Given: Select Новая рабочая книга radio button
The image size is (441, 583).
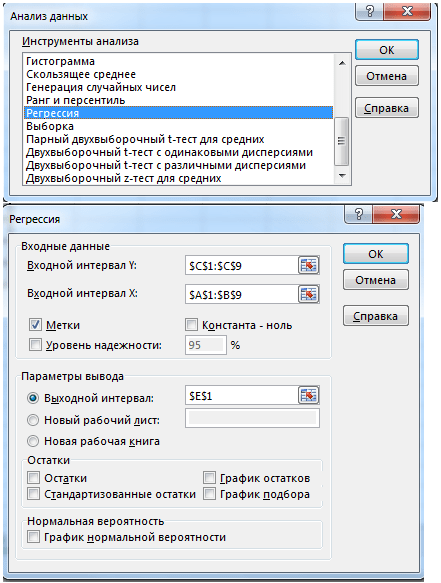Looking at the screenshot, I should 33,441.
